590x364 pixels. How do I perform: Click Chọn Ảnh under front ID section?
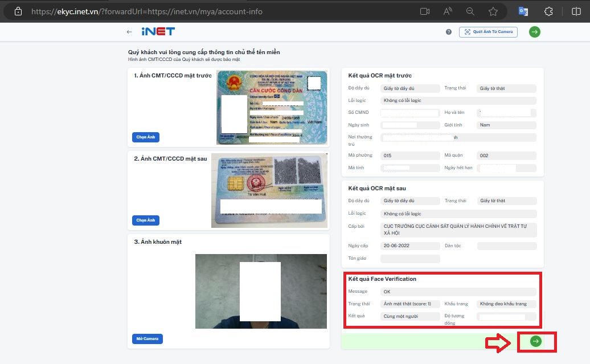coord(147,137)
